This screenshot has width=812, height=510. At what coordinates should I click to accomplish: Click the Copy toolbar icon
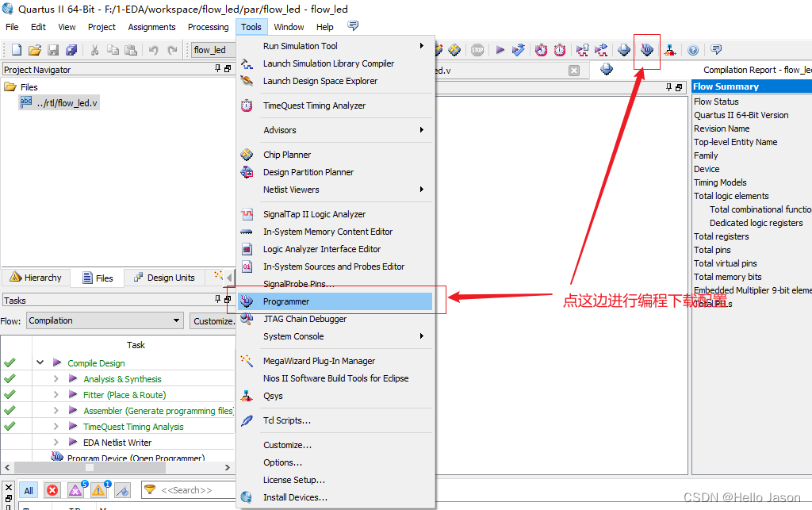click(x=113, y=50)
